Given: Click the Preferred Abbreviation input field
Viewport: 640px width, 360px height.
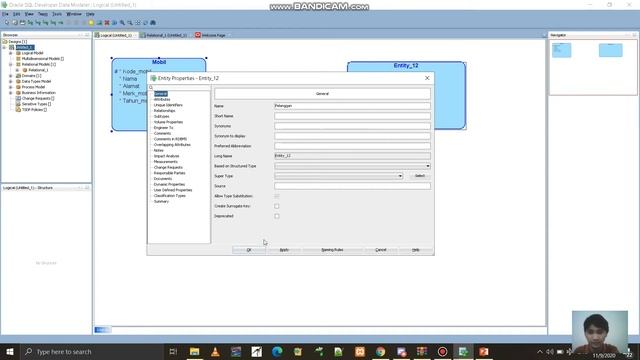Looking at the screenshot, I should pos(352,146).
